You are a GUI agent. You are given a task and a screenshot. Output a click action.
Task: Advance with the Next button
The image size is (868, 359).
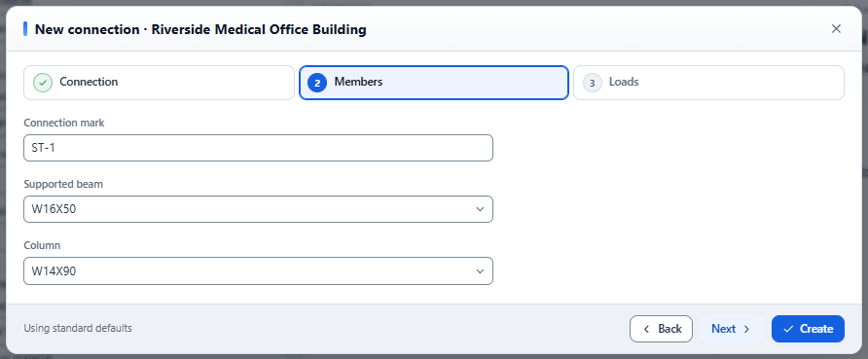tap(731, 329)
